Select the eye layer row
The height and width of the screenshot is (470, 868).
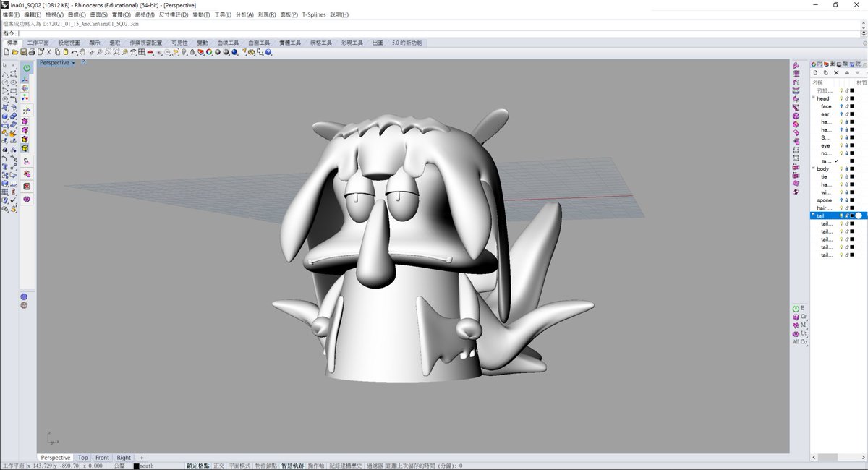(x=838, y=146)
